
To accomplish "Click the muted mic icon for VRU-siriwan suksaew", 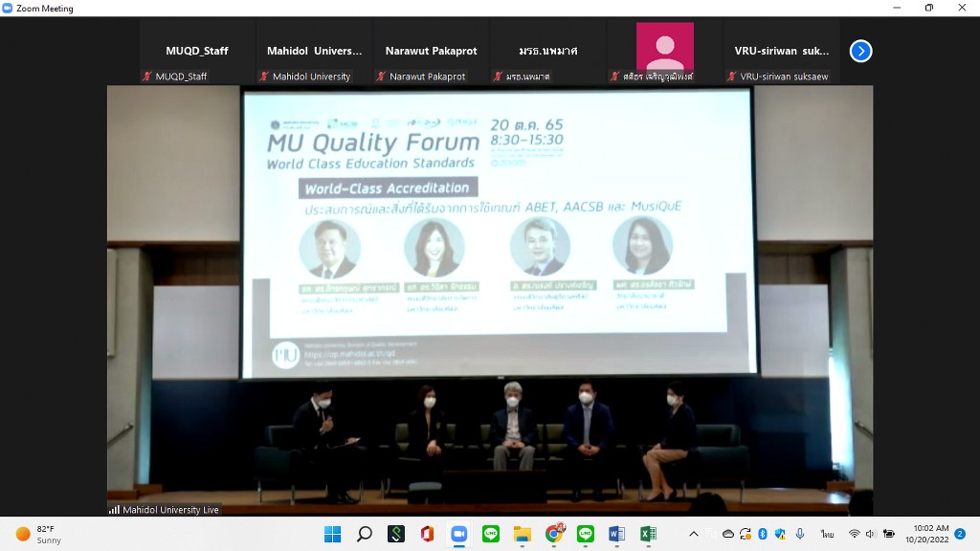I will (731, 77).
